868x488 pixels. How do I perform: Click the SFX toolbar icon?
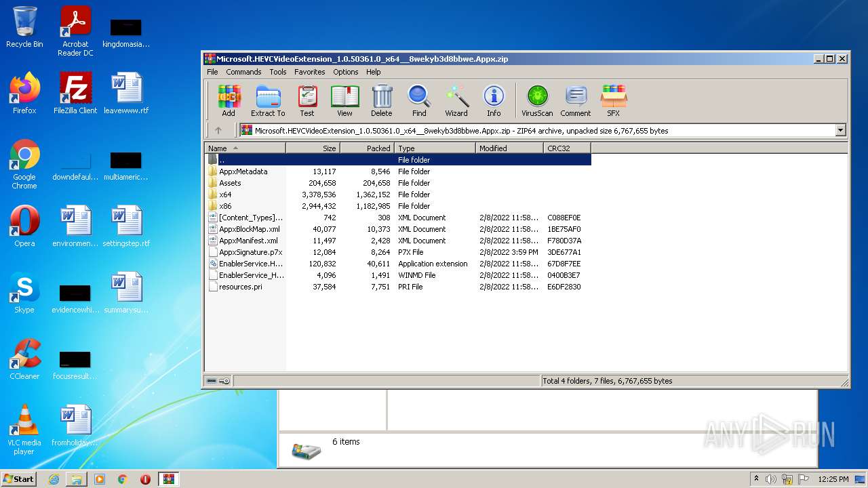coord(613,100)
